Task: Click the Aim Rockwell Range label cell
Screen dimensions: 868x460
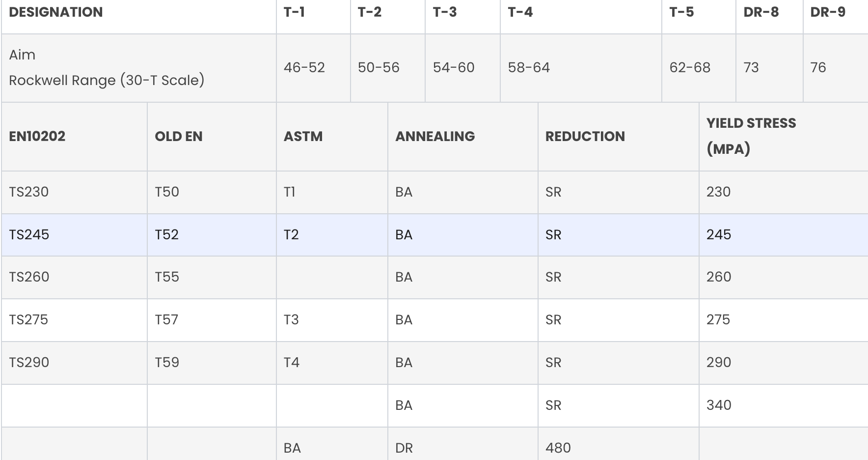Action: pos(139,68)
